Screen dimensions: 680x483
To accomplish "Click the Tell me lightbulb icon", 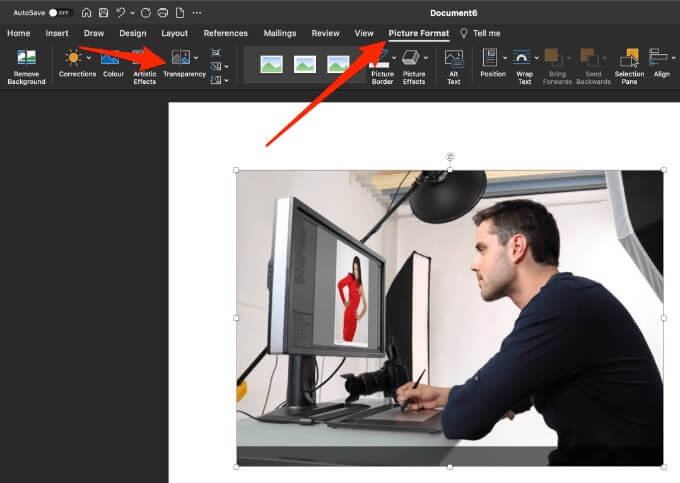I will pos(464,33).
